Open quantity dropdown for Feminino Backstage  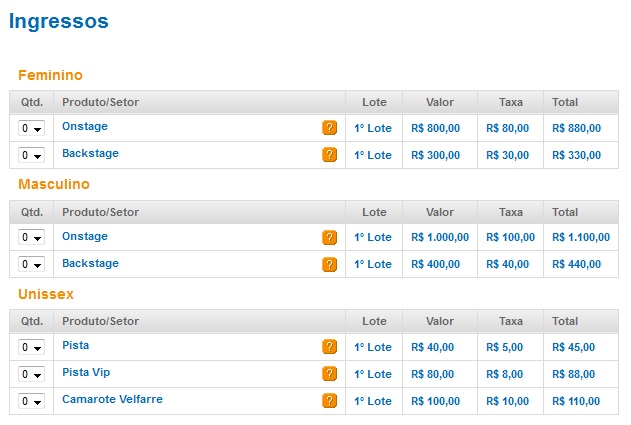[x=31, y=155]
